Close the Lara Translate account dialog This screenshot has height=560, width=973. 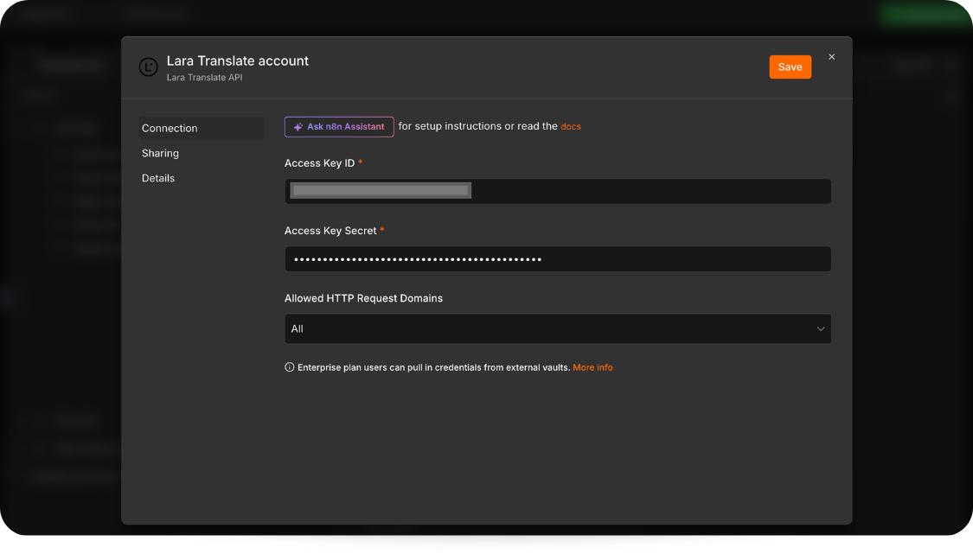pos(831,57)
